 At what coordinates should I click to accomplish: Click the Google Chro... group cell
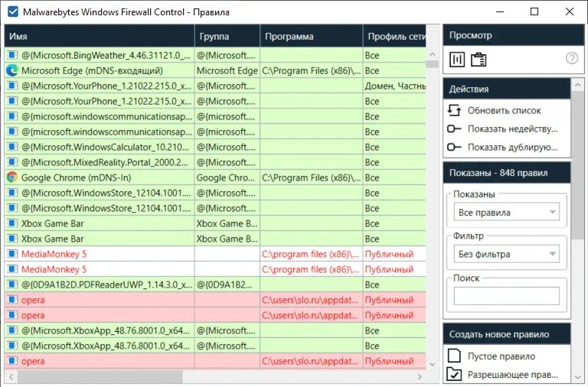coord(227,178)
